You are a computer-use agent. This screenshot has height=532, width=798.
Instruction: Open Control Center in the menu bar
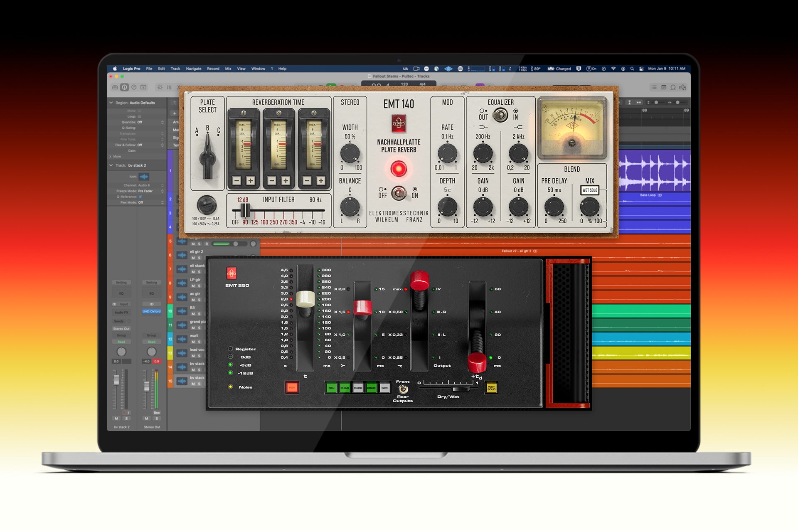641,69
